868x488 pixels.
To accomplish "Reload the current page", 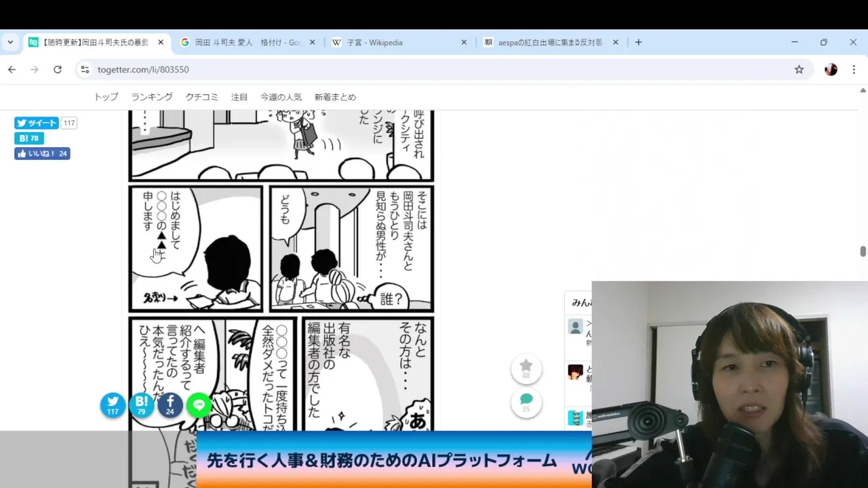I will pyautogui.click(x=58, y=69).
